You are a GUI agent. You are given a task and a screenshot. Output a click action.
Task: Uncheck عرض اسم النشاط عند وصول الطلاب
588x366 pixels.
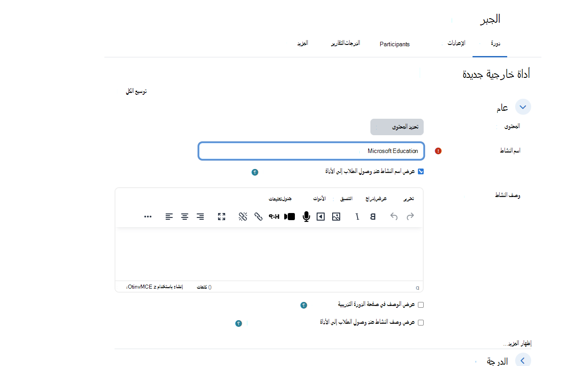(x=421, y=171)
